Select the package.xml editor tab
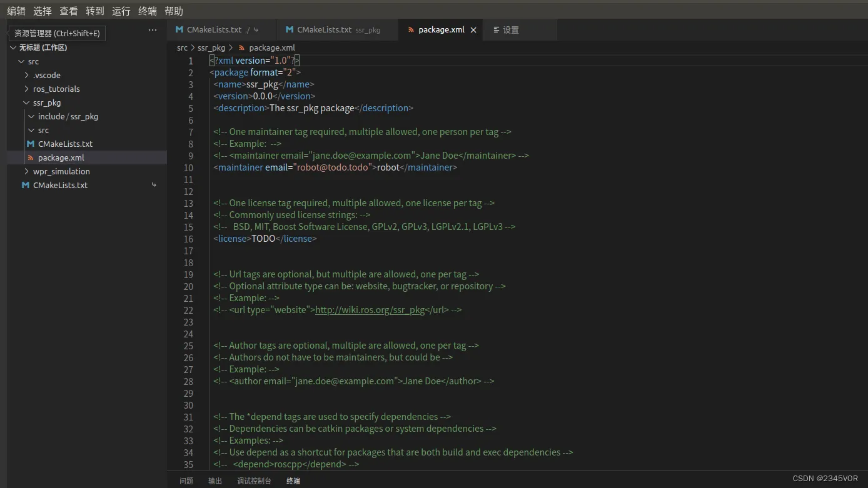Image resolution: width=868 pixels, height=488 pixels. 442,29
